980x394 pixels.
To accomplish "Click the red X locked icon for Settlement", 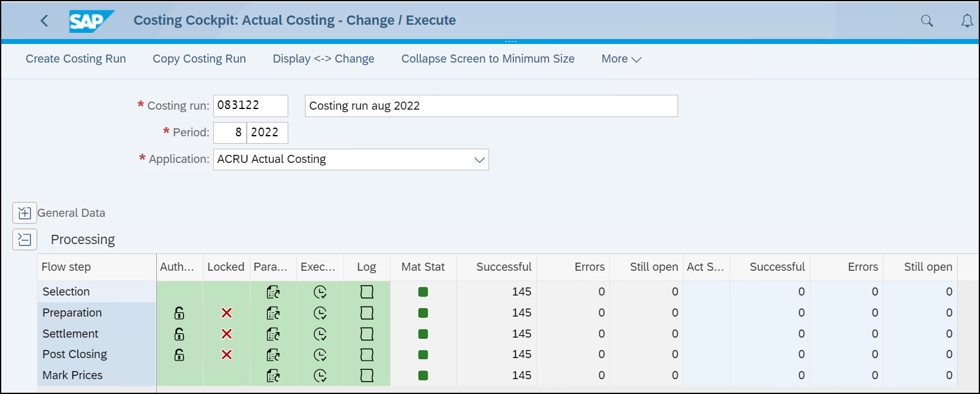I will [226, 334].
